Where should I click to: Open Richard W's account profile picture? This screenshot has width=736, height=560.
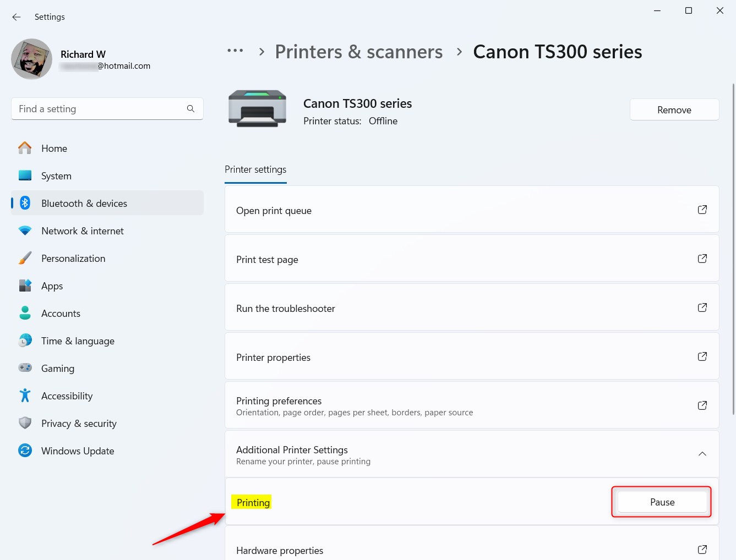(x=32, y=59)
